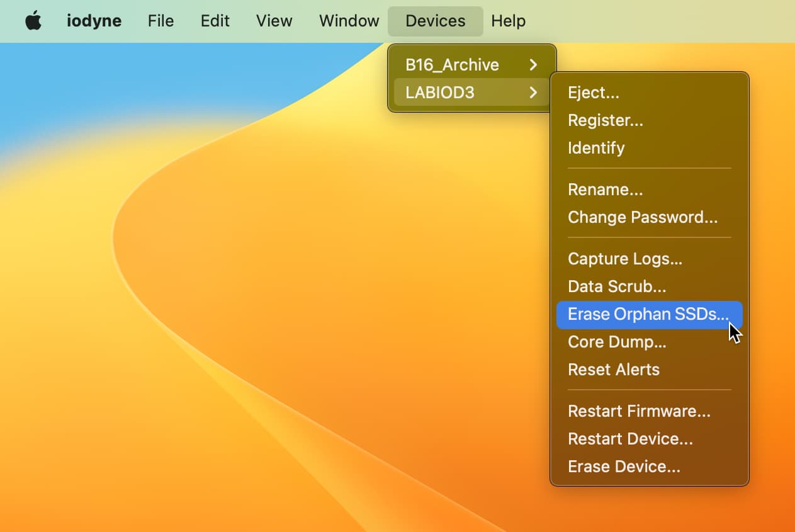
Task: Choose Register... in the submenu
Action: pos(650,120)
